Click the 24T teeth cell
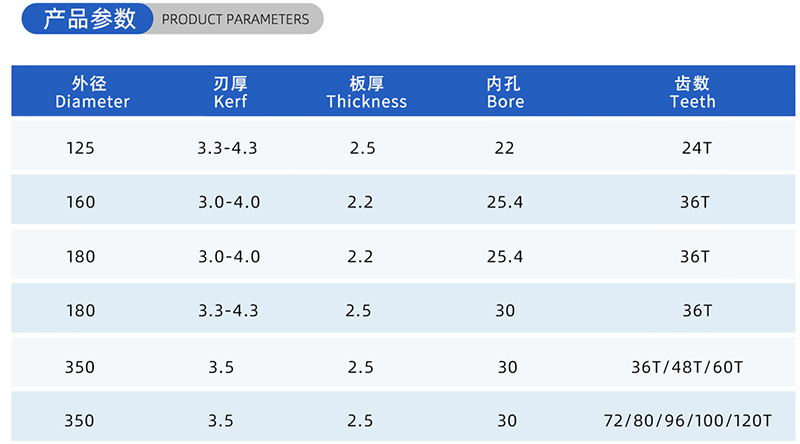 pos(694,148)
